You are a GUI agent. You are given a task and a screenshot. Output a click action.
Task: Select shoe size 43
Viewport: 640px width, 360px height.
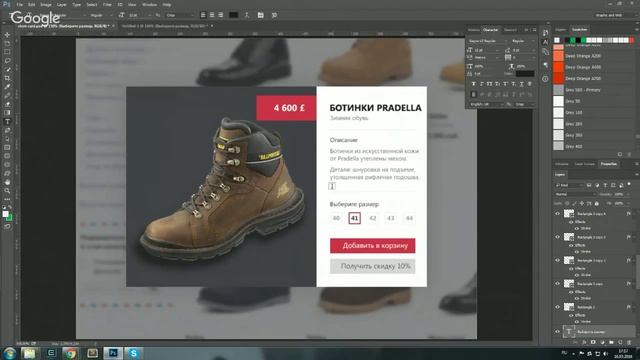point(391,218)
